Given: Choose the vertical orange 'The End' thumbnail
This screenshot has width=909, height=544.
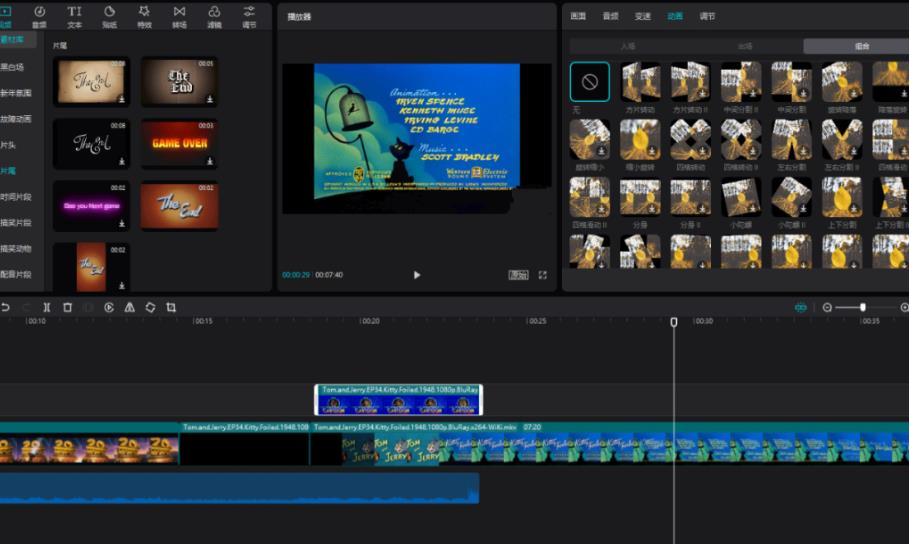Looking at the screenshot, I should pos(92,267).
